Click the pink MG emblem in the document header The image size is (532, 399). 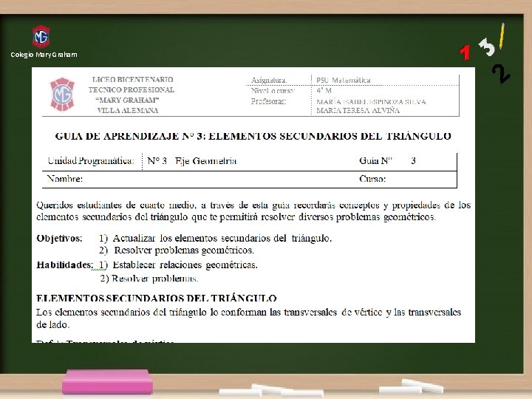[x=62, y=95]
